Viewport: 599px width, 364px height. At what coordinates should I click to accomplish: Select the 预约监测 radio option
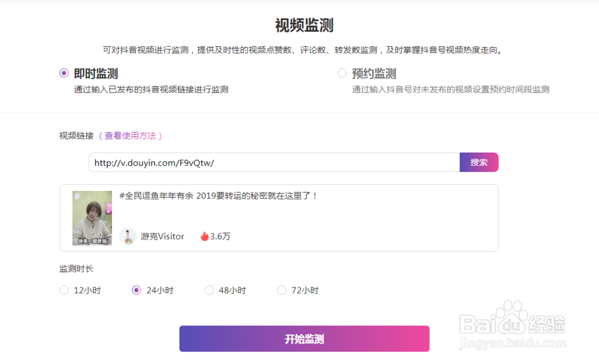tap(342, 73)
